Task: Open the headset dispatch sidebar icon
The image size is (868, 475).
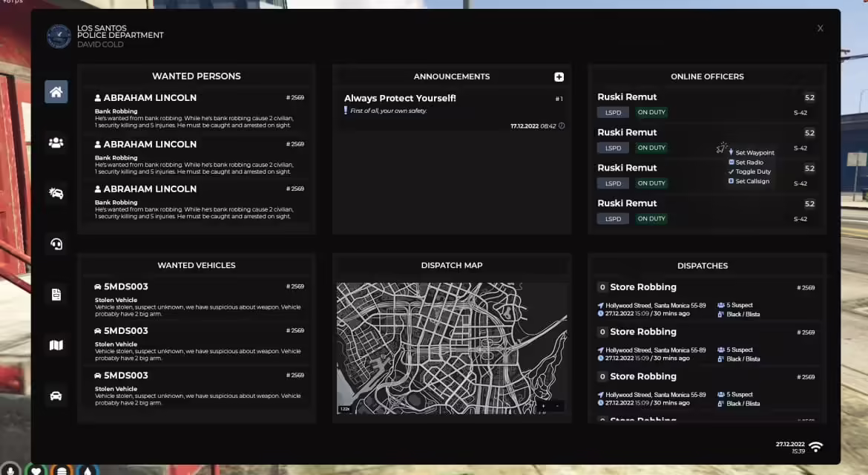Action: coord(56,243)
